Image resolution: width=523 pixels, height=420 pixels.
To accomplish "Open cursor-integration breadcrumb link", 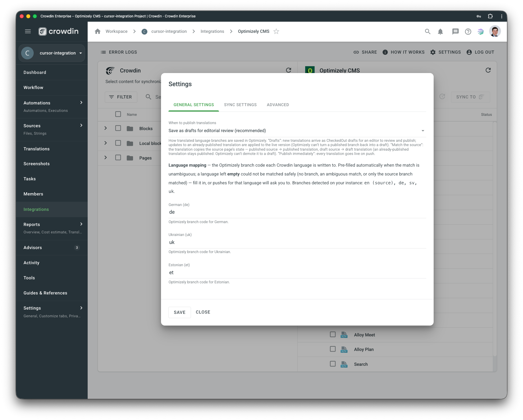I will tap(169, 31).
